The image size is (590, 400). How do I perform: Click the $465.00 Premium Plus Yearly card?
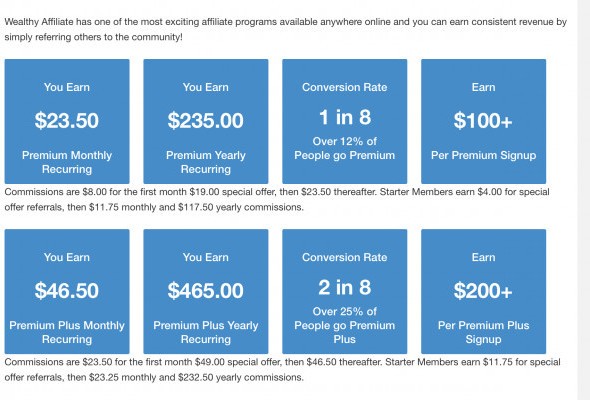206,291
